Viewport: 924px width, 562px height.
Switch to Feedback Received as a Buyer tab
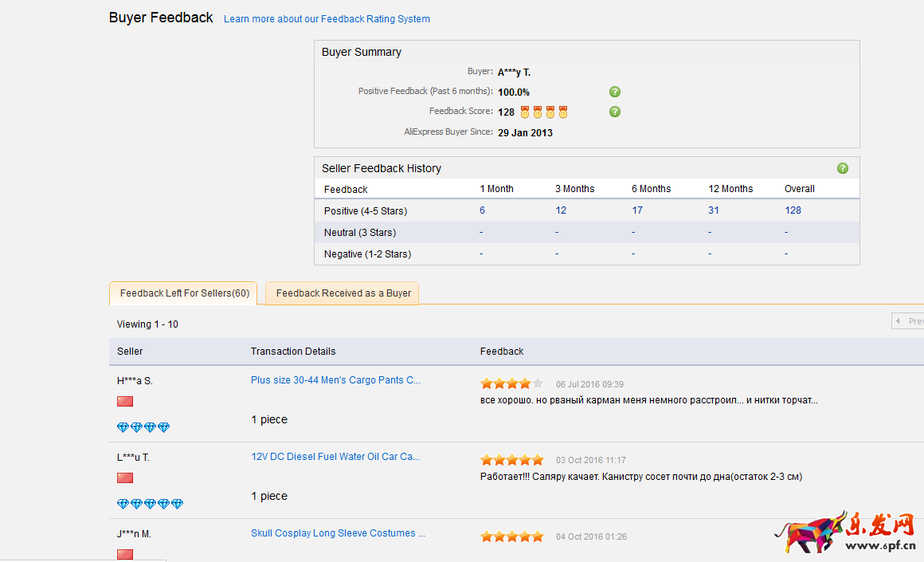(x=343, y=293)
